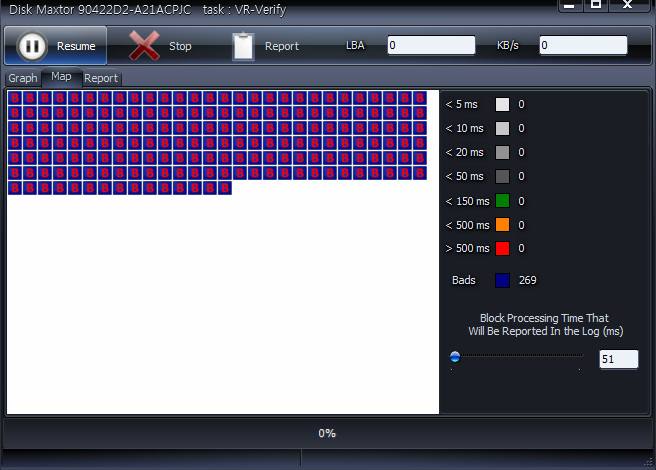656x470 pixels.
Task: Click the log time field showing 51
Action: (x=619, y=359)
